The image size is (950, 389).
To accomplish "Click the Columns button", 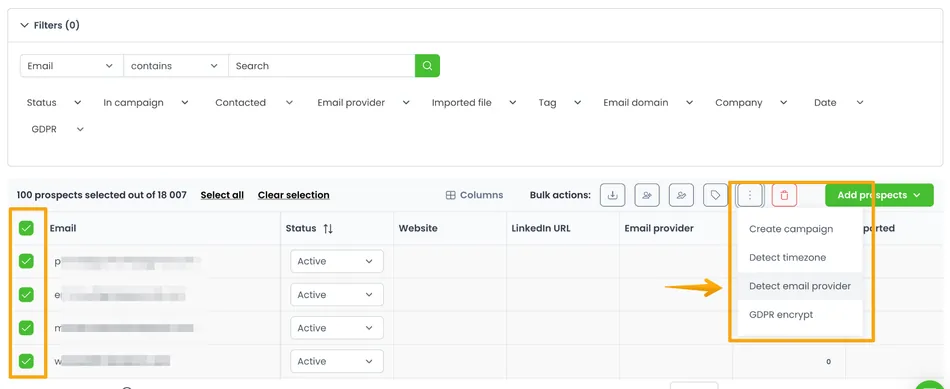I will click(x=474, y=195).
